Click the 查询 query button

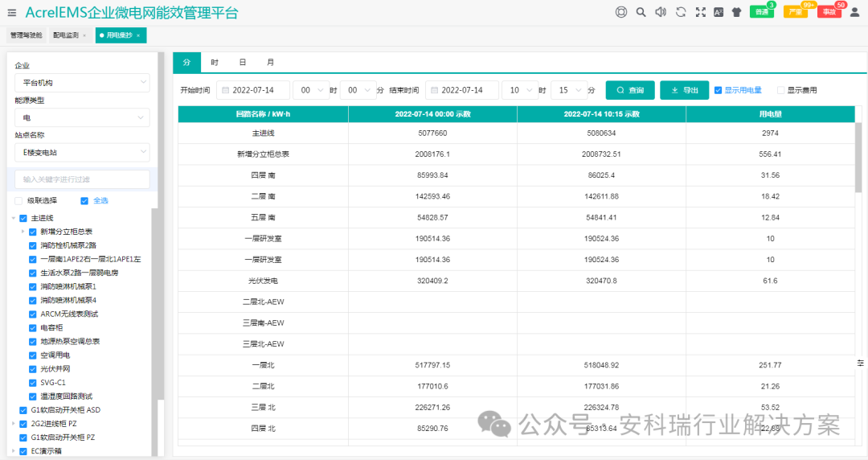pos(630,90)
